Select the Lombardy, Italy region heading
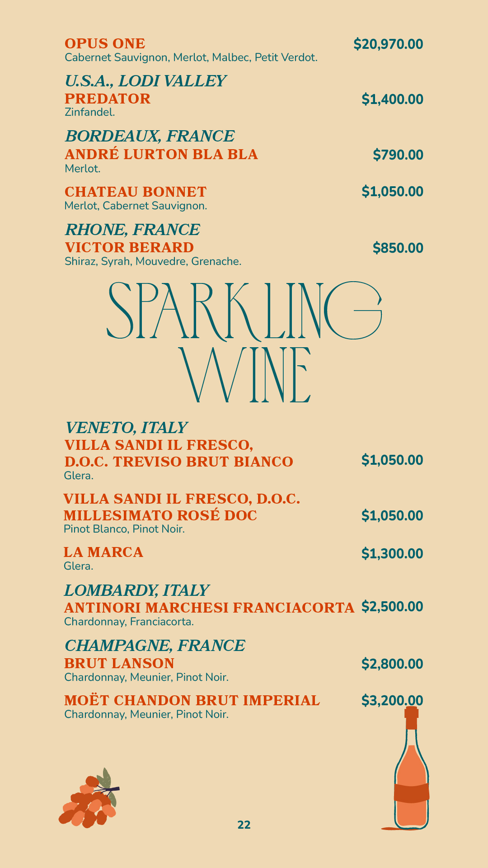488x868 pixels. click(x=136, y=590)
